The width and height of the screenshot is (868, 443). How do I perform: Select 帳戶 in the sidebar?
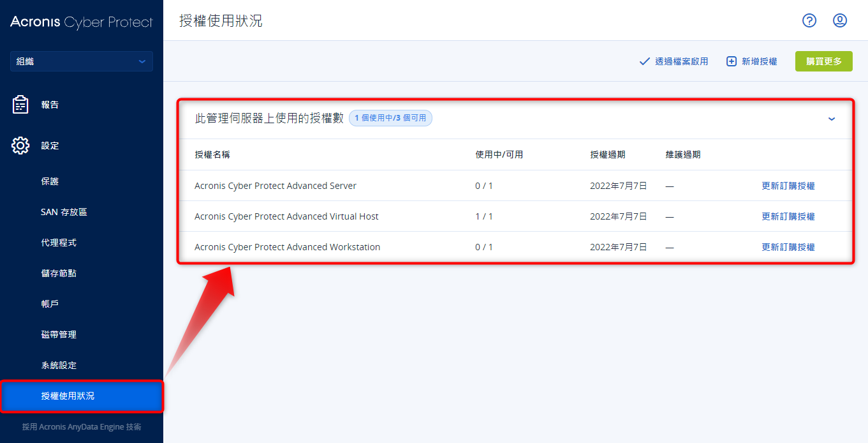[x=50, y=304]
